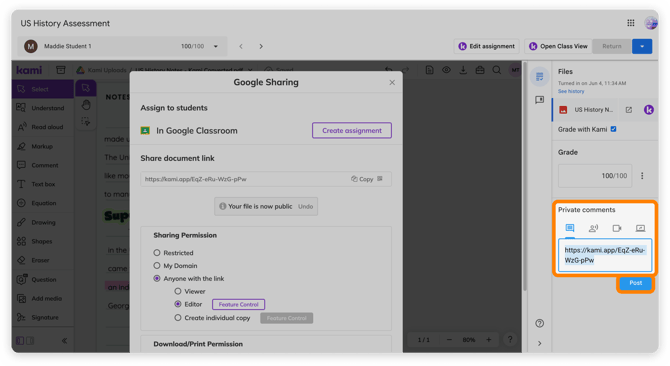Click the greyed Return button

click(612, 46)
